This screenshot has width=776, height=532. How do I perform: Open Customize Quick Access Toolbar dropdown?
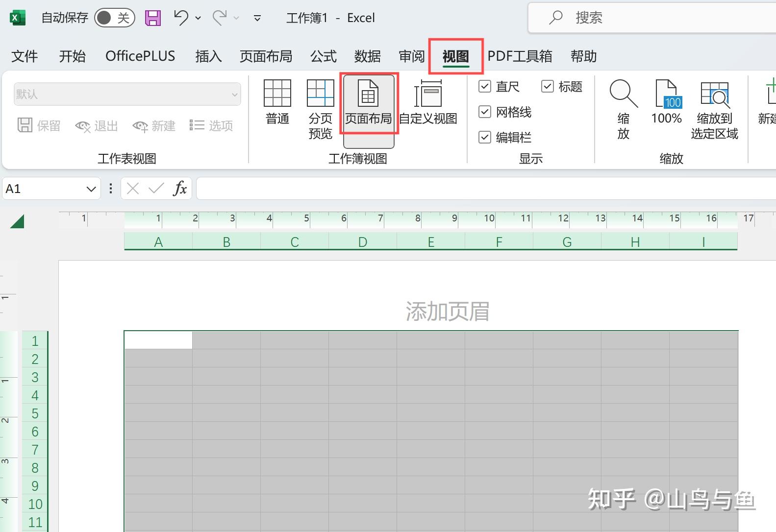click(257, 19)
